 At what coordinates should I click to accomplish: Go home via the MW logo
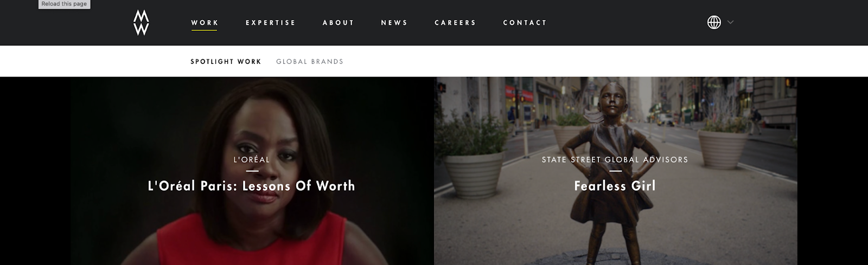pos(141,23)
